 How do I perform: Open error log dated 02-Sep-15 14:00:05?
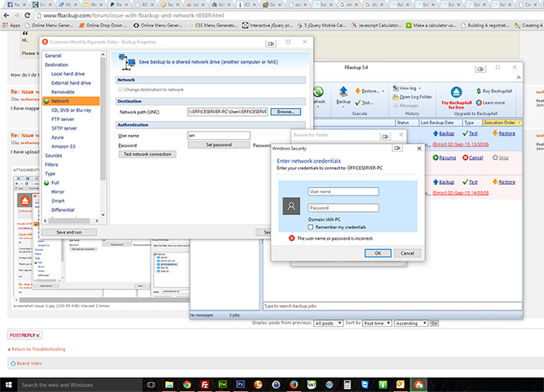click(460, 193)
